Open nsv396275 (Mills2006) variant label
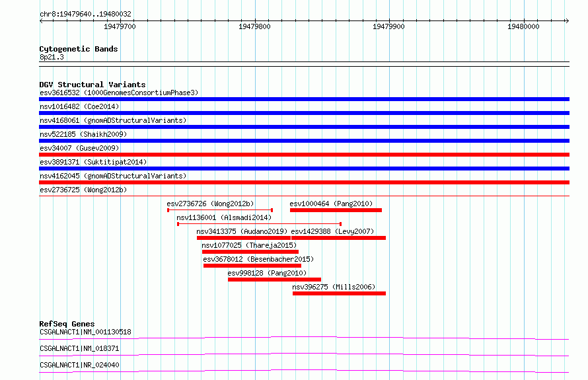Image resolution: width=588 pixels, height=380 pixels. click(334, 287)
